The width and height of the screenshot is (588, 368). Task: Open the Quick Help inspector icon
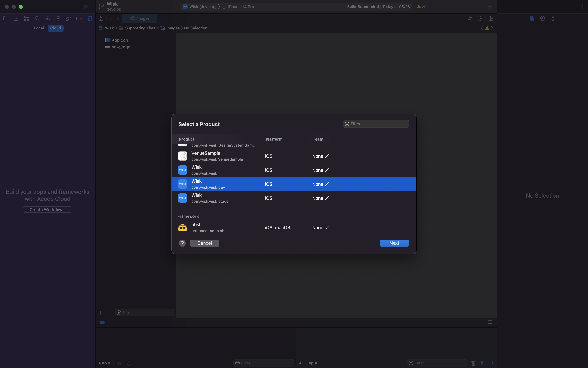click(x=553, y=18)
